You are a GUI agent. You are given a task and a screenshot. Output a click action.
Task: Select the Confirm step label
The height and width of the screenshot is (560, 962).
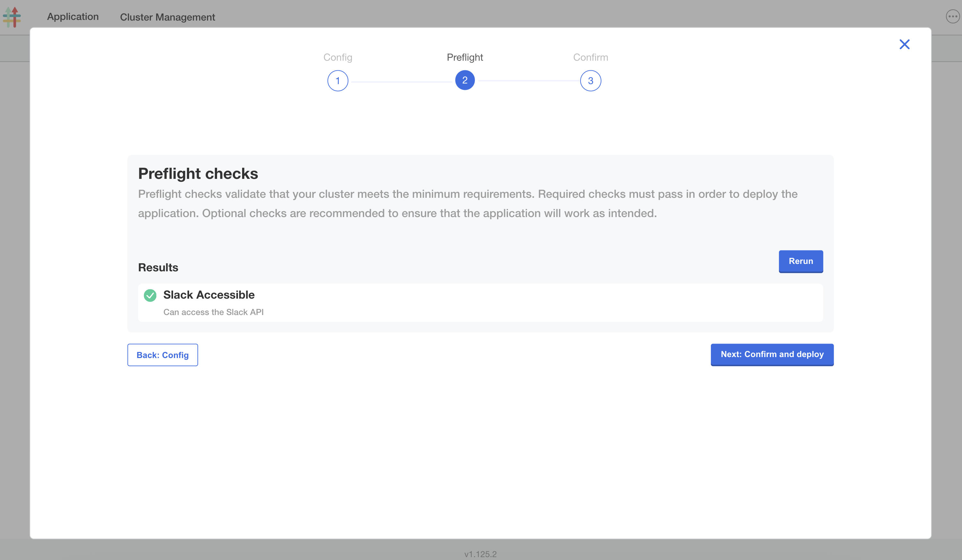[590, 57]
